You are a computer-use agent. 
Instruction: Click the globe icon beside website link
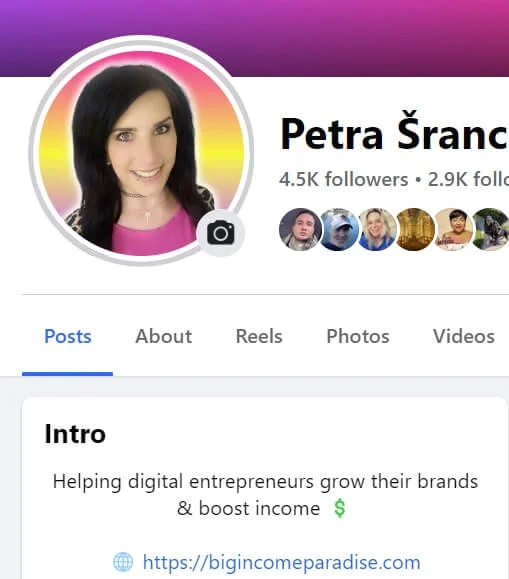click(123, 562)
